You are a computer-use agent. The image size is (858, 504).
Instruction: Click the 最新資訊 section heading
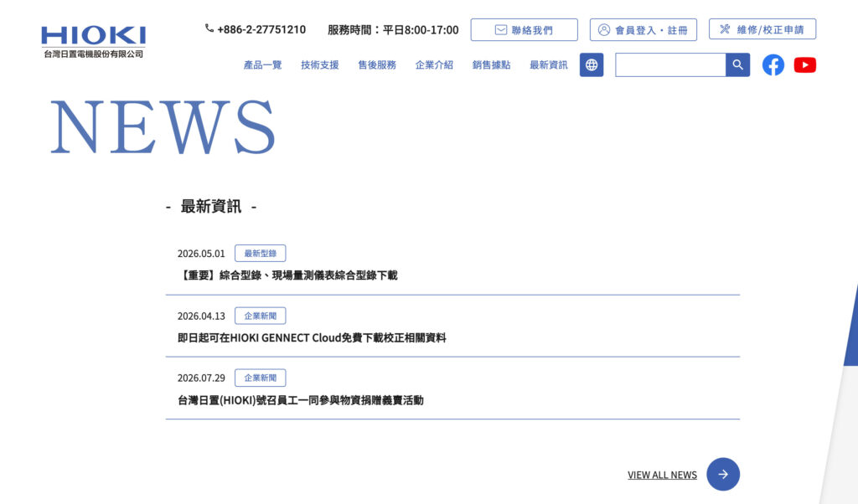tap(211, 207)
